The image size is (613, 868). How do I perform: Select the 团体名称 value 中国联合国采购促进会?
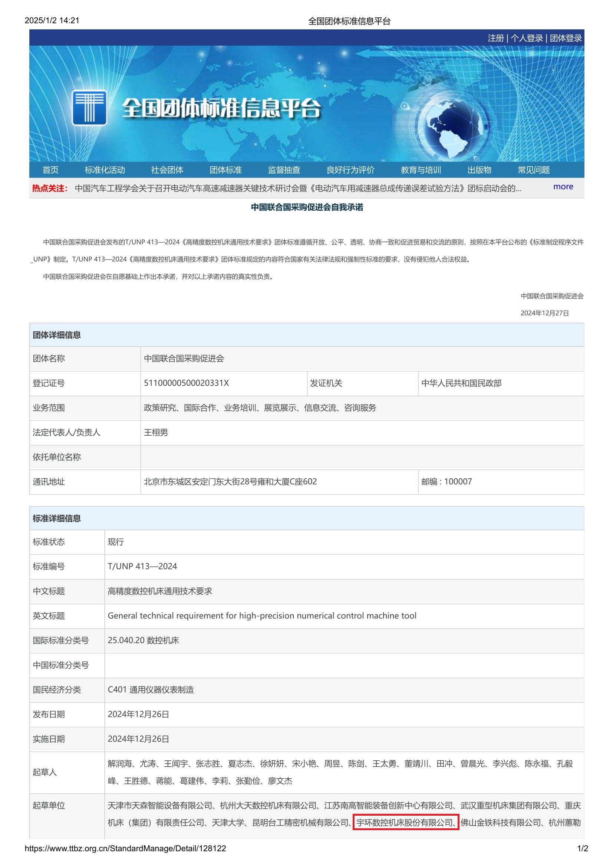click(184, 358)
